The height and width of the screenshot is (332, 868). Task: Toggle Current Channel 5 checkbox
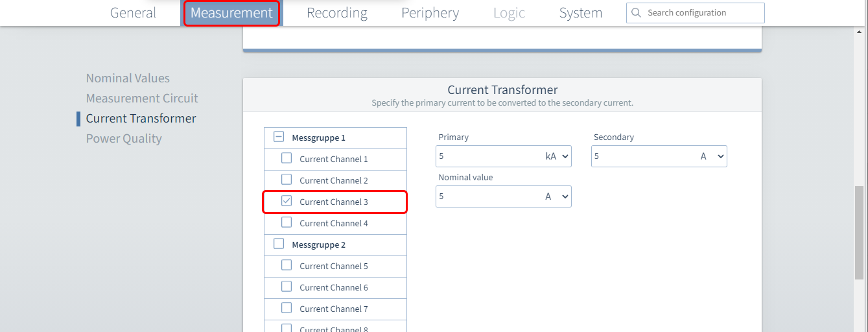[286, 265]
